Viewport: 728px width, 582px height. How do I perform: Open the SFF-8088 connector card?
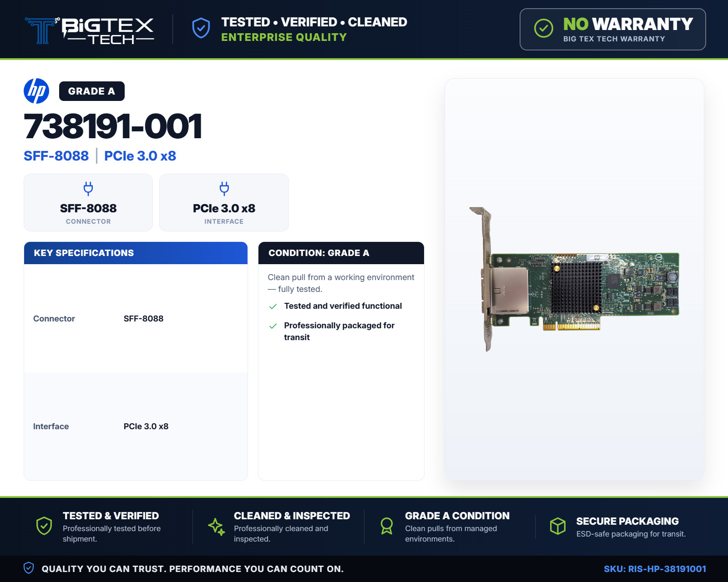(x=88, y=202)
